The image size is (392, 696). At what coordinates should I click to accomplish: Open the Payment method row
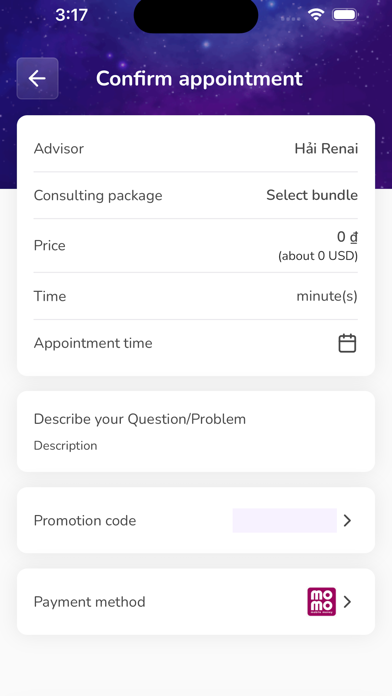coord(196,601)
